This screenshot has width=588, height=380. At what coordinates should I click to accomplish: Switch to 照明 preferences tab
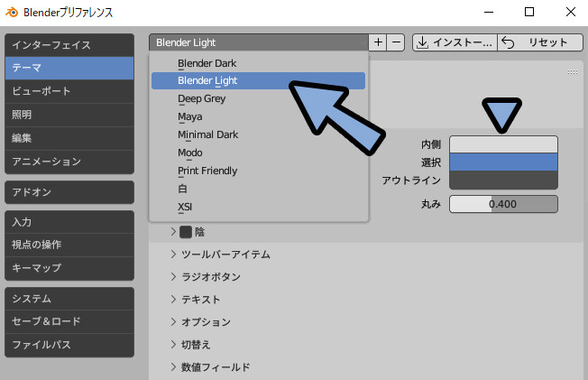tap(69, 115)
